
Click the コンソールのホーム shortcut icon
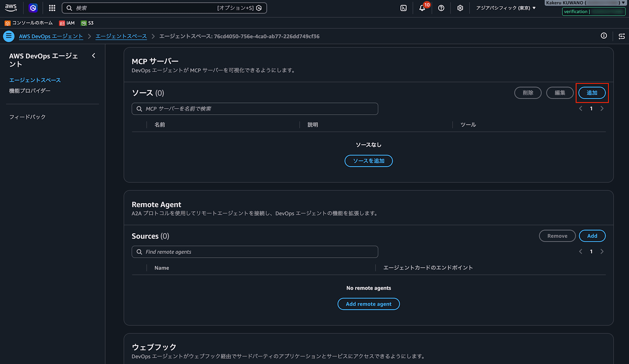pos(8,23)
